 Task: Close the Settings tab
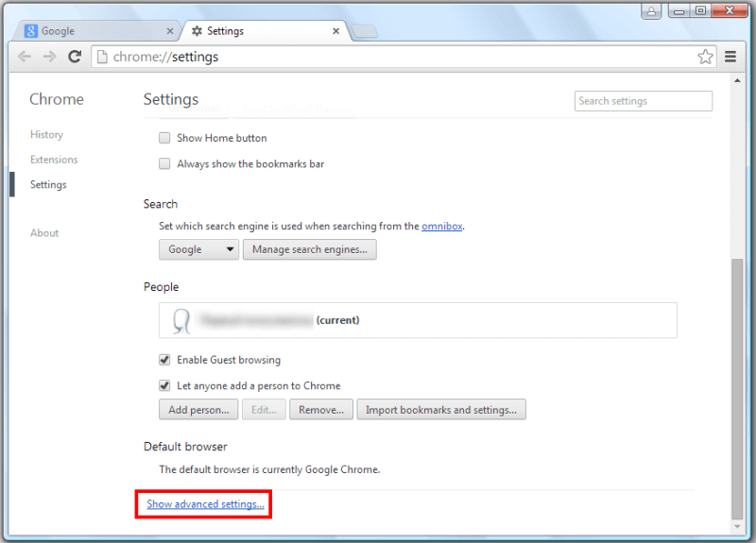pos(336,31)
